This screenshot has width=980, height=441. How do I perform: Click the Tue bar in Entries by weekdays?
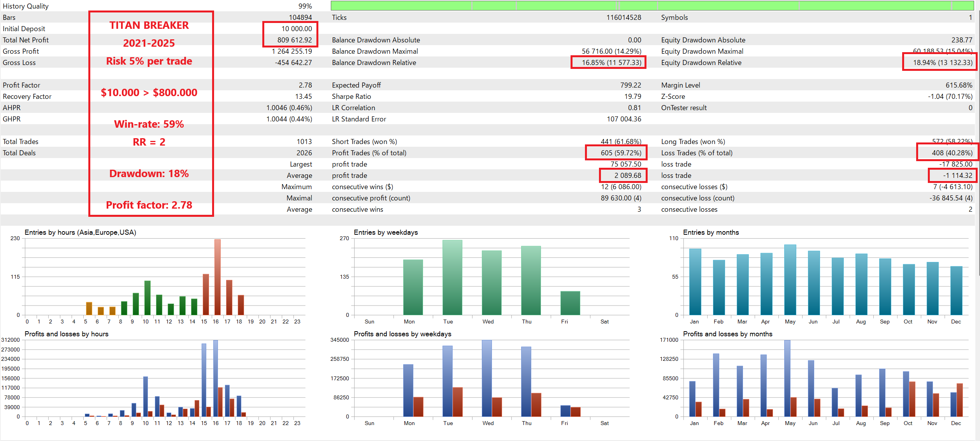(452, 278)
